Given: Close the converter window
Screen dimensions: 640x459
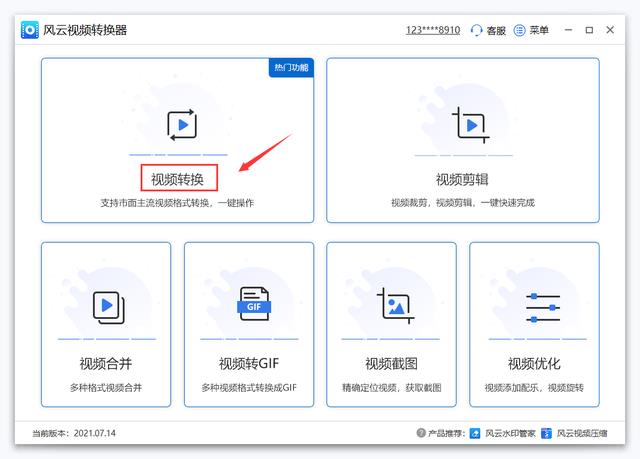Looking at the screenshot, I should click(610, 30).
